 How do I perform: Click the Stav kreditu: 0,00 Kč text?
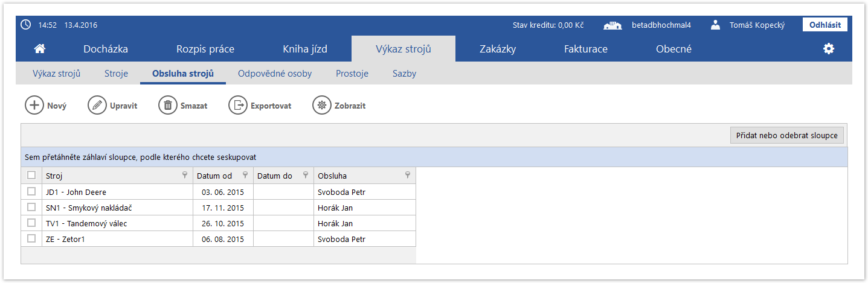pos(548,25)
